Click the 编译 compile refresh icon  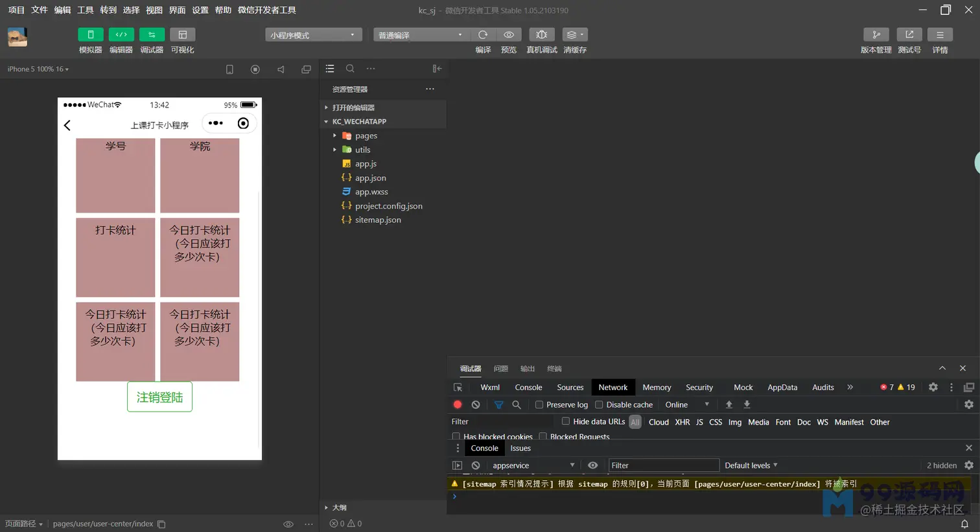[483, 34]
